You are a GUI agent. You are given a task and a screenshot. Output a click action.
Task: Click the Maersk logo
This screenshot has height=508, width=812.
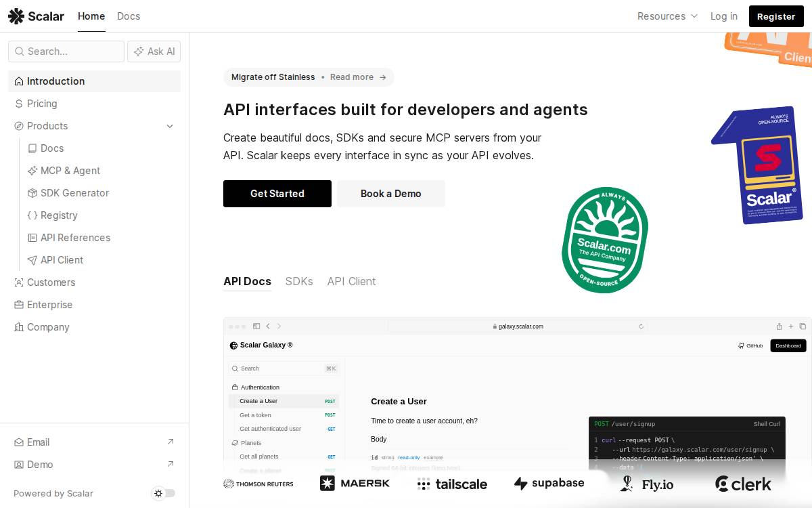coord(355,483)
